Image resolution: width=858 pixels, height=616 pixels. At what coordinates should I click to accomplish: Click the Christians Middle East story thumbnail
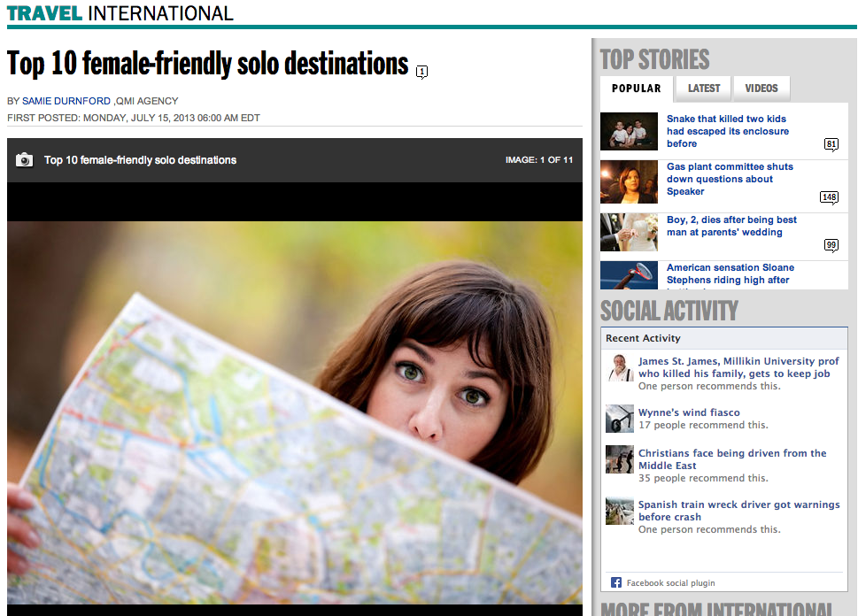(620, 459)
